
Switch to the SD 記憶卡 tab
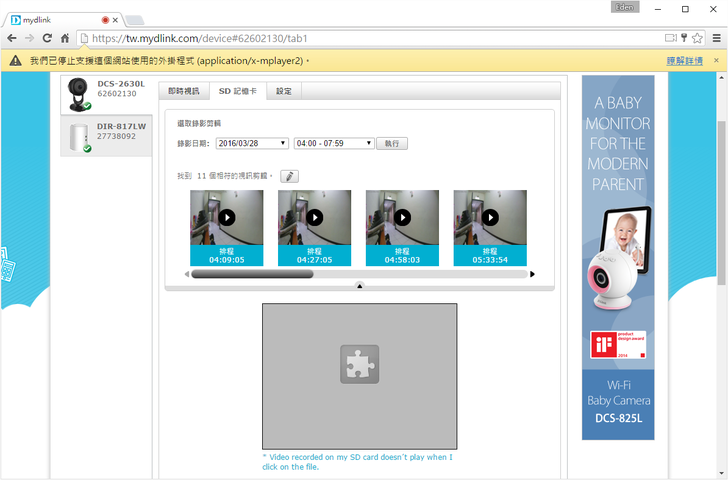[x=238, y=91]
